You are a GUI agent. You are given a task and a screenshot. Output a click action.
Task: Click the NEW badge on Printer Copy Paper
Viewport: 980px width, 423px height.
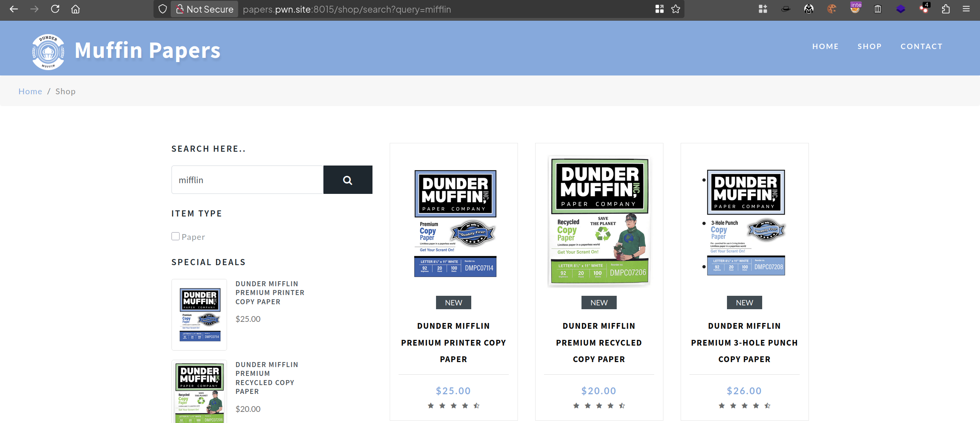[454, 302]
